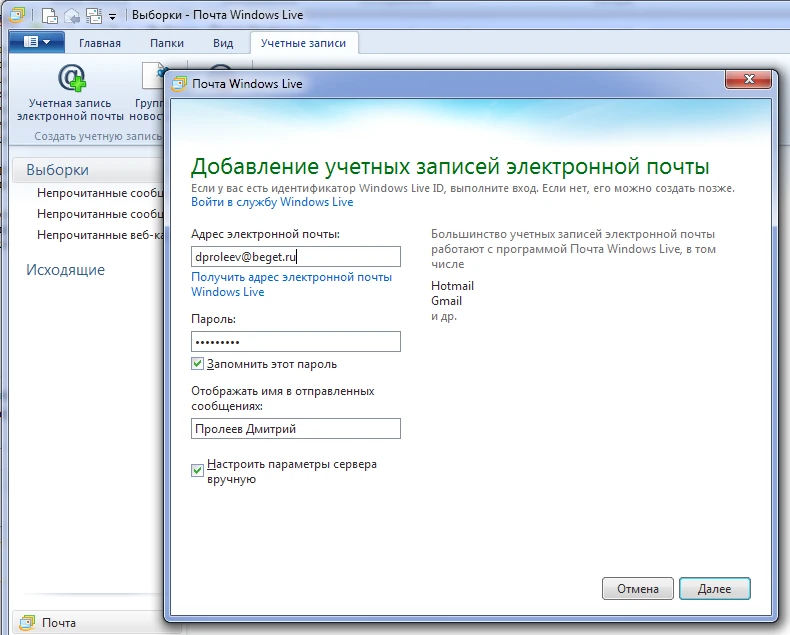
Task: Click the send/receive quick access icon
Action: pos(92,16)
